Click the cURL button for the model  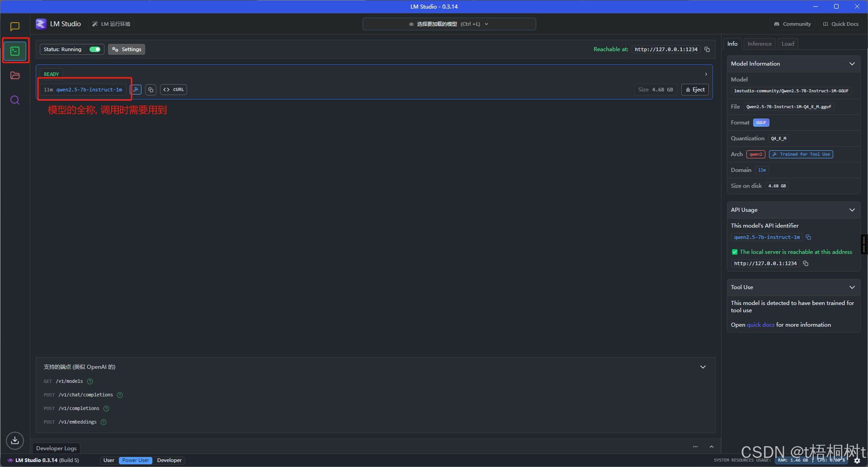tap(174, 90)
